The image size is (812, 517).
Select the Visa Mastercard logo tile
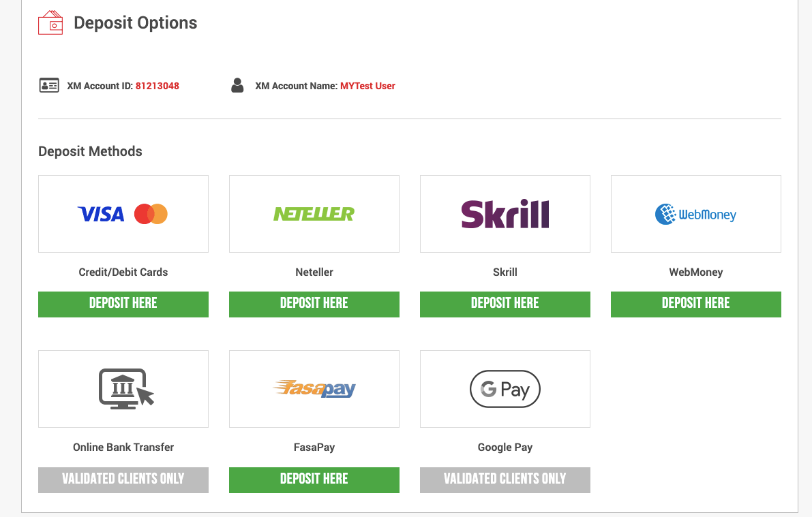pyautogui.click(x=123, y=214)
